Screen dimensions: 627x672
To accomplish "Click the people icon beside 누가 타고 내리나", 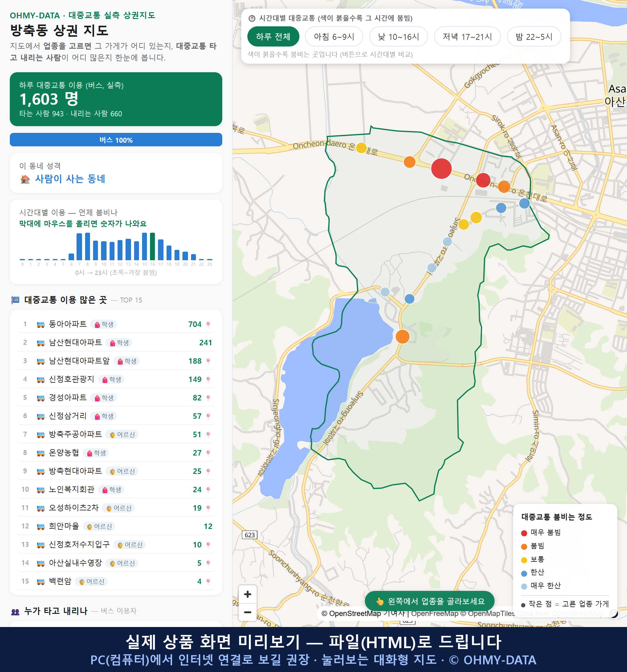I will (x=15, y=611).
